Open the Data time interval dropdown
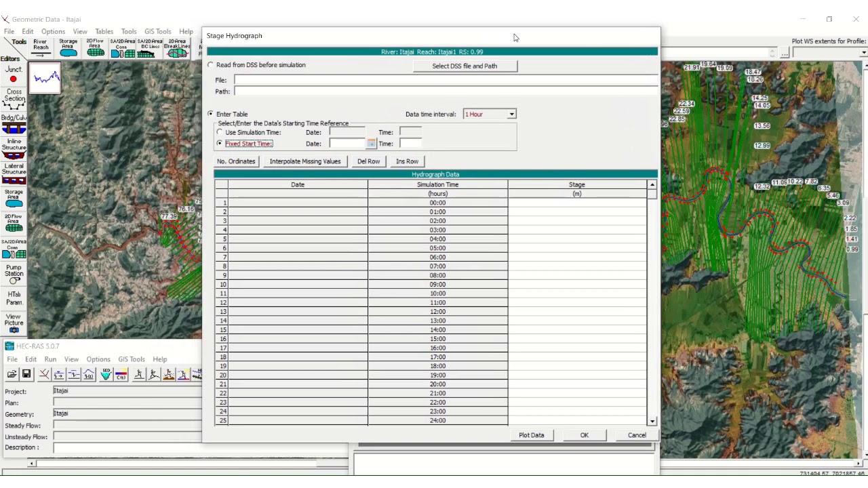The image size is (868, 488). pyautogui.click(x=512, y=114)
